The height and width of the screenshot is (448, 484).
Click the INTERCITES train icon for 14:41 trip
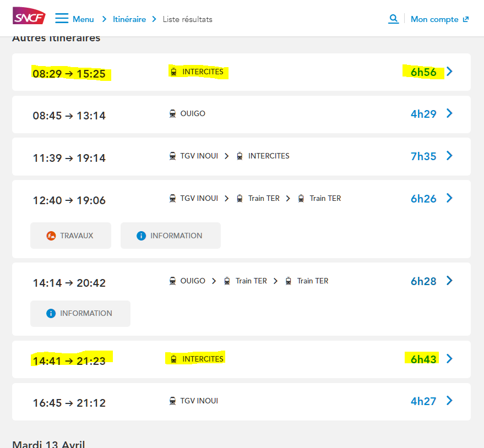coord(174,359)
